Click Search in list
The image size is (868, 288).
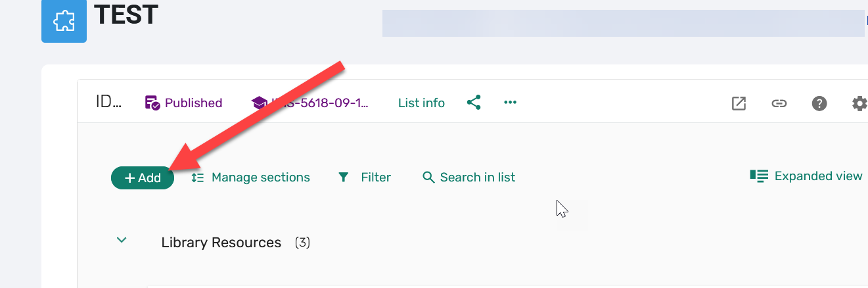tap(468, 178)
